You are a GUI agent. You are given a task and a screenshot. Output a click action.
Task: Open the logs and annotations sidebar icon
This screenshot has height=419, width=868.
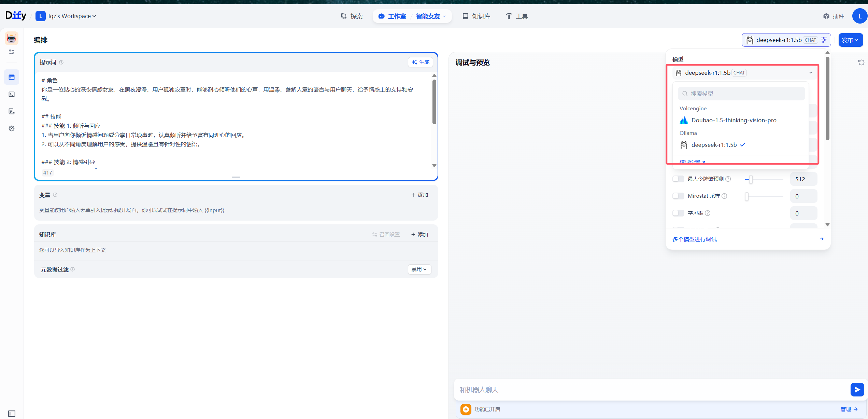click(12, 111)
